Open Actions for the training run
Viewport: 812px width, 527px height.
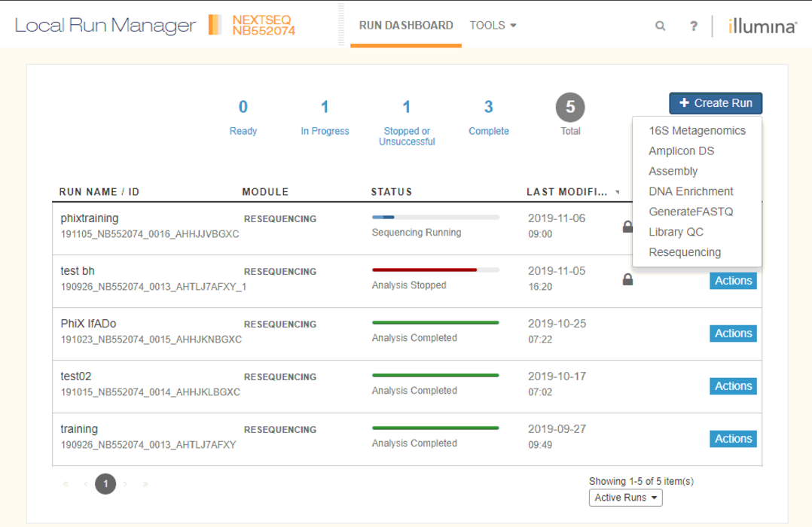(732, 439)
